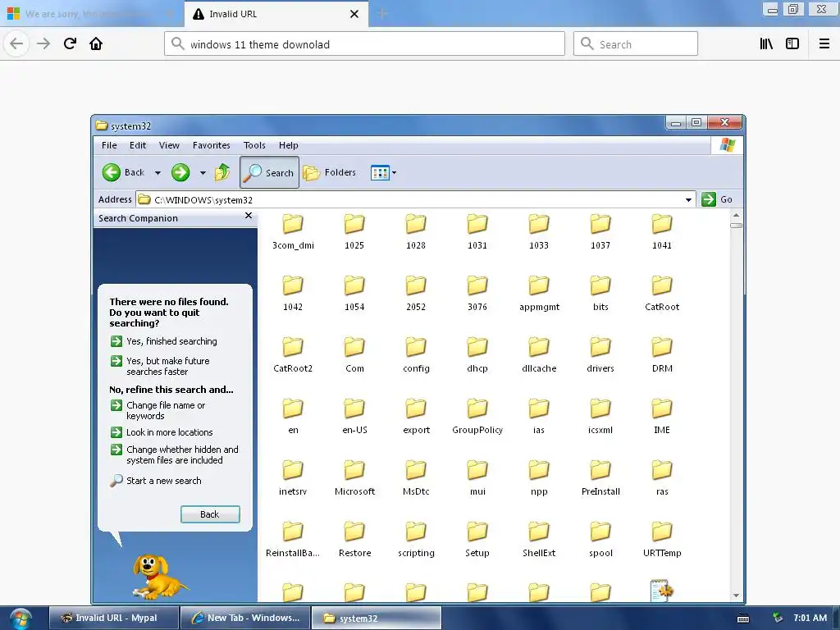Select the CatRoot2 folder
The width and height of the screenshot is (840, 630).
coord(293,356)
